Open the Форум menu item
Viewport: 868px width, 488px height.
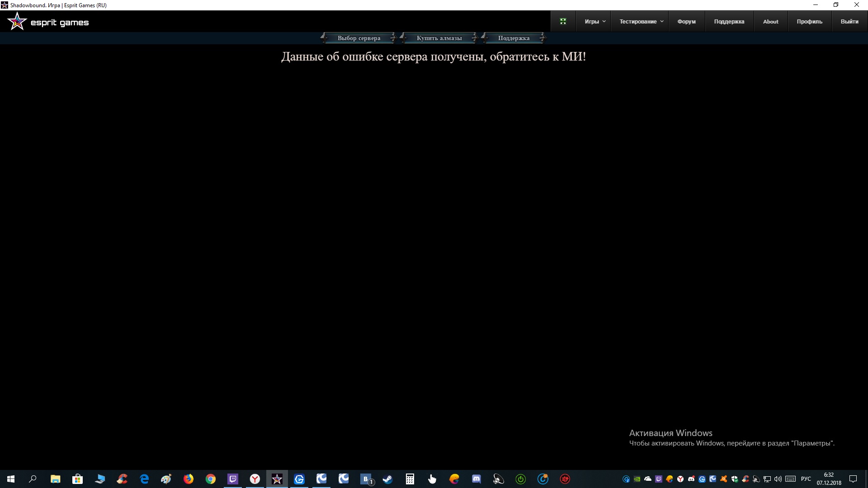pos(686,21)
